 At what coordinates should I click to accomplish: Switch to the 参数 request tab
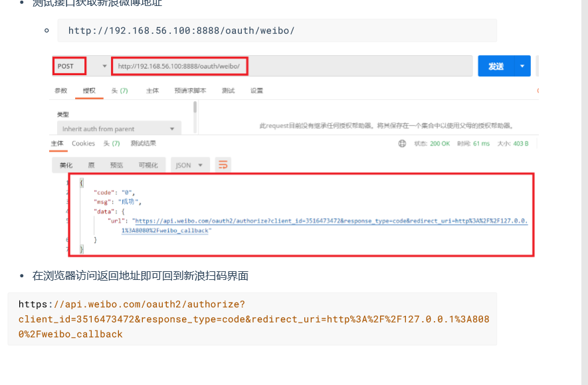pos(60,90)
